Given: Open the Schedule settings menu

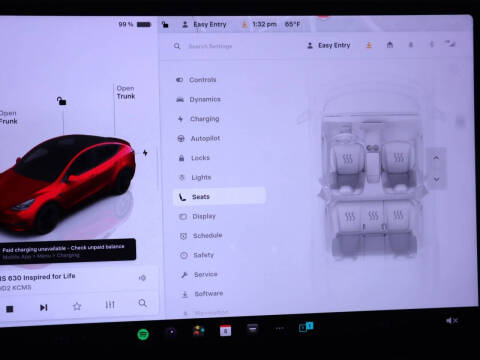Looking at the screenshot, I should click(x=201, y=236).
